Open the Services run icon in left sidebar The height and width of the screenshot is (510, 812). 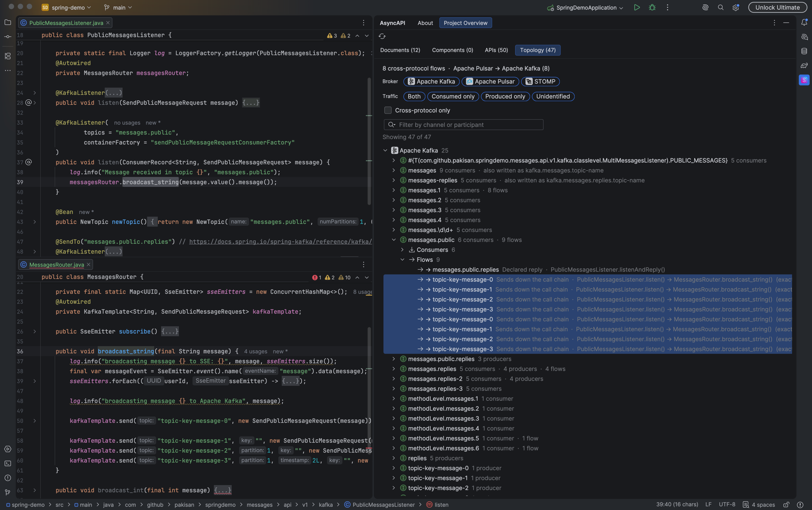pos(8,449)
